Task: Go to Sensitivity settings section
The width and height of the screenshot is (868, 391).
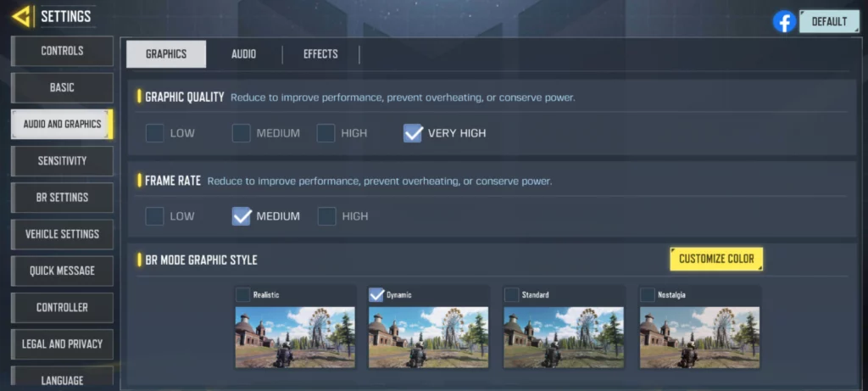Action: [62, 161]
